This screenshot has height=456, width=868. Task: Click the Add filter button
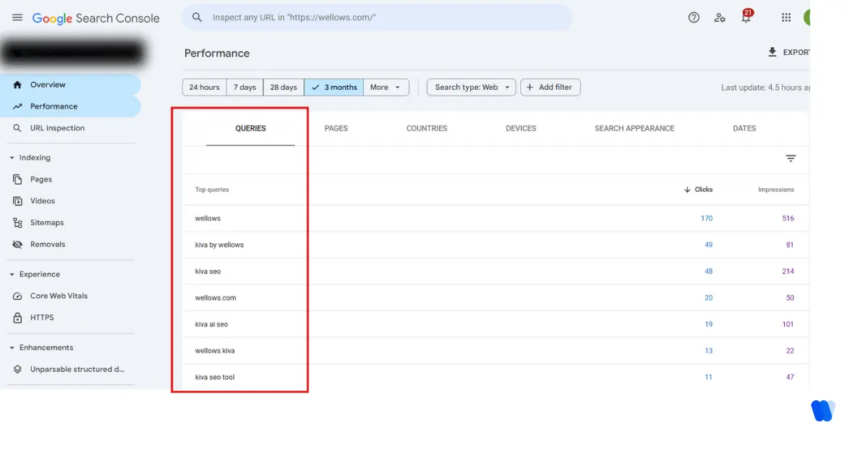[550, 87]
